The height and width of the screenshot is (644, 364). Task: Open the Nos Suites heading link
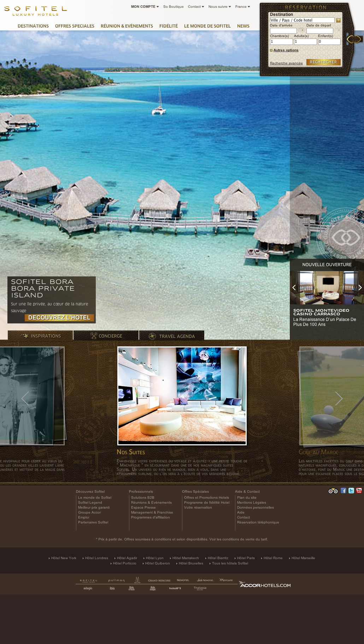[x=131, y=452]
